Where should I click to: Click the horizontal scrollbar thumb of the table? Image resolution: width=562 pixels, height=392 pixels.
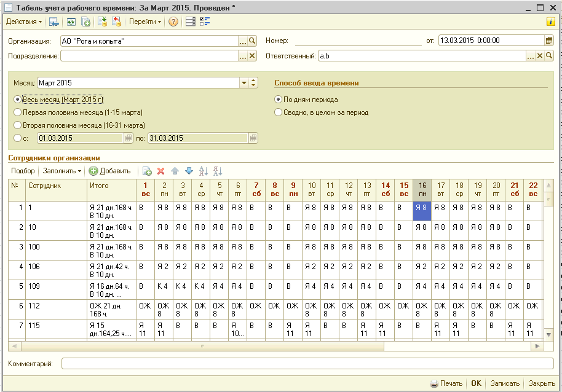(202, 346)
